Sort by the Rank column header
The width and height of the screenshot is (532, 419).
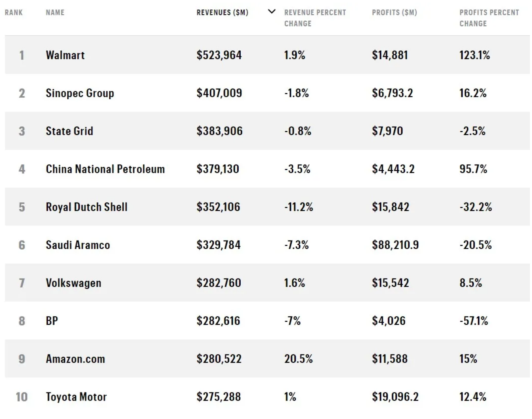[14, 13]
